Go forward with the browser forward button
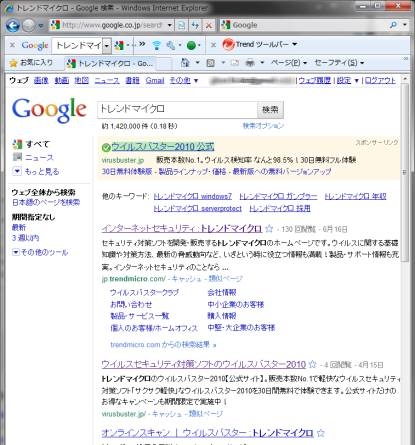This screenshot has width=415, height=445. click(x=29, y=26)
